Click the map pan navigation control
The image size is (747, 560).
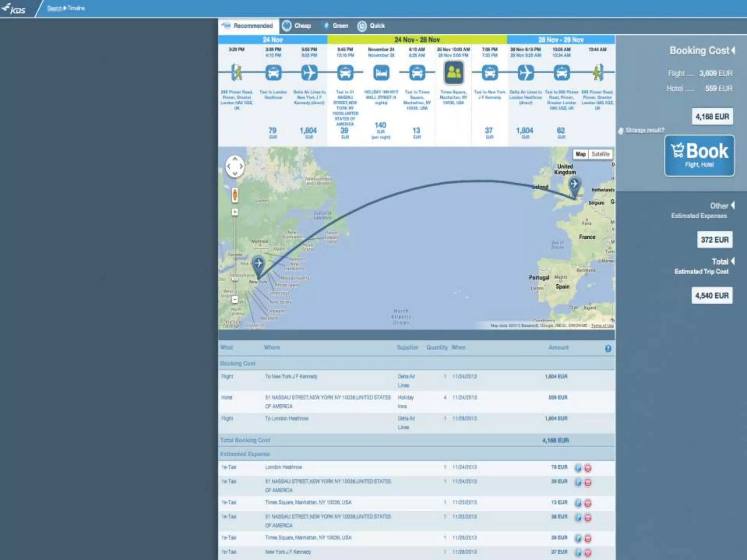(x=235, y=167)
